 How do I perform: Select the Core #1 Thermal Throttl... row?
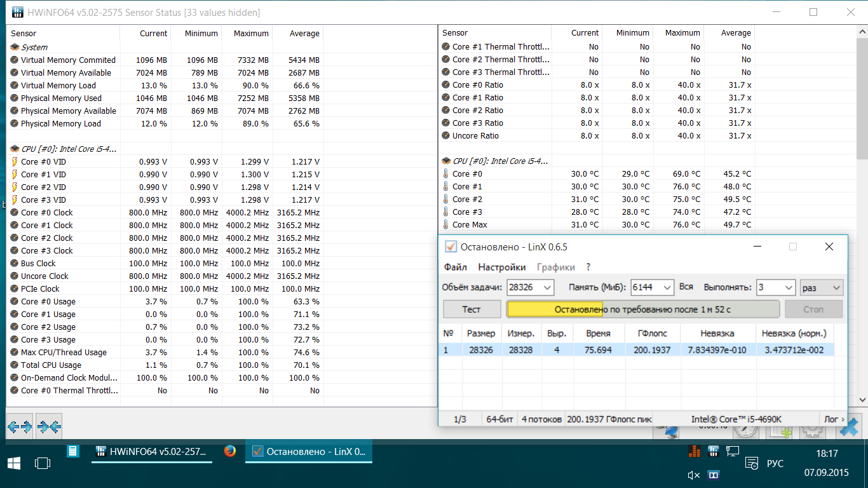click(x=597, y=46)
